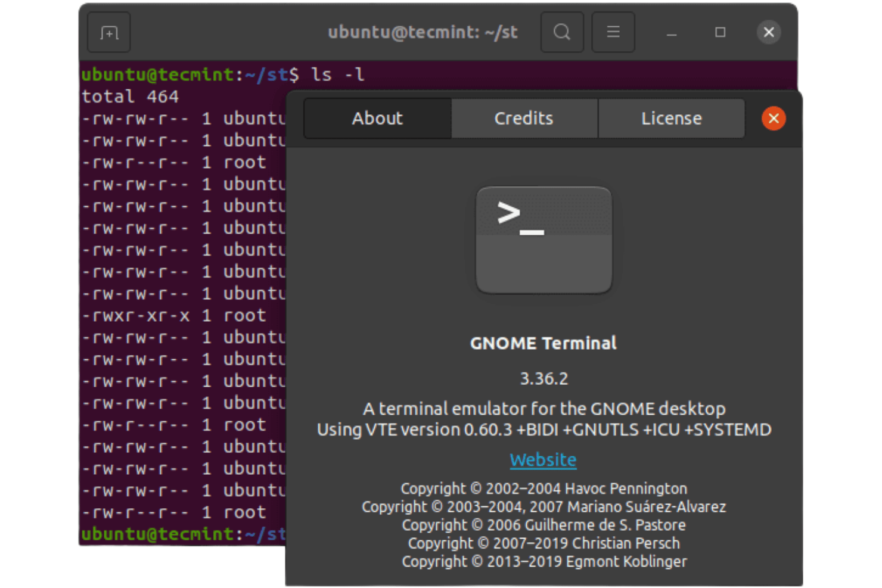This screenshot has width=882, height=588.
Task: Click the terminal window title 'ubuntu@tecmint: ~/st'
Action: coord(423,32)
